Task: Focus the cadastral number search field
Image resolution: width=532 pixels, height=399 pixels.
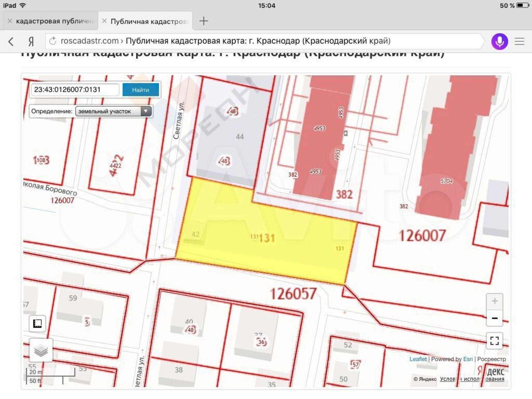Action: point(75,90)
